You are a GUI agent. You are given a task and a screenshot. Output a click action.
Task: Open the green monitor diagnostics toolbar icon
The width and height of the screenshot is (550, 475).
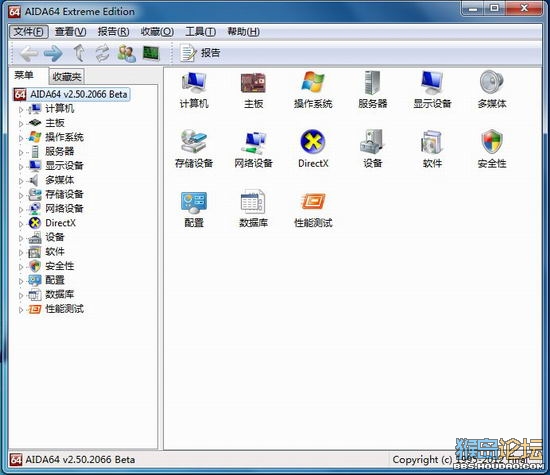(151, 54)
